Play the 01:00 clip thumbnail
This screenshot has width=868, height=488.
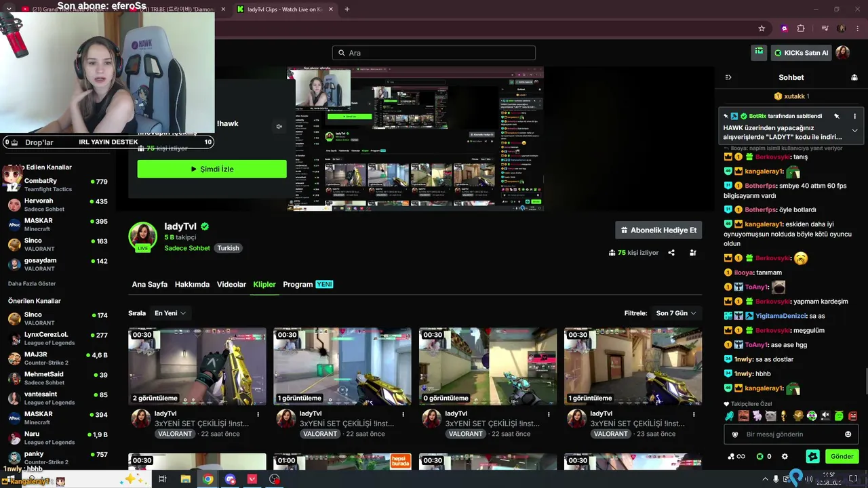coord(342,461)
